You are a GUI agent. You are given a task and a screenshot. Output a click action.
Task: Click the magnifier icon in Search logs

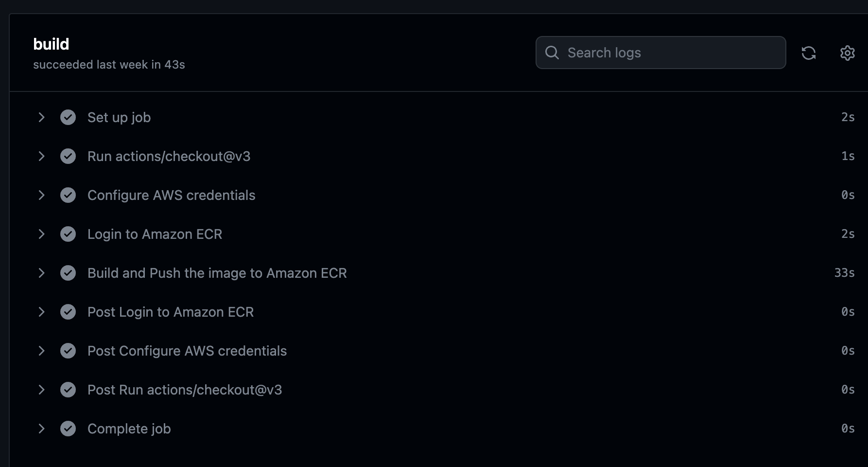pos(552,53)
